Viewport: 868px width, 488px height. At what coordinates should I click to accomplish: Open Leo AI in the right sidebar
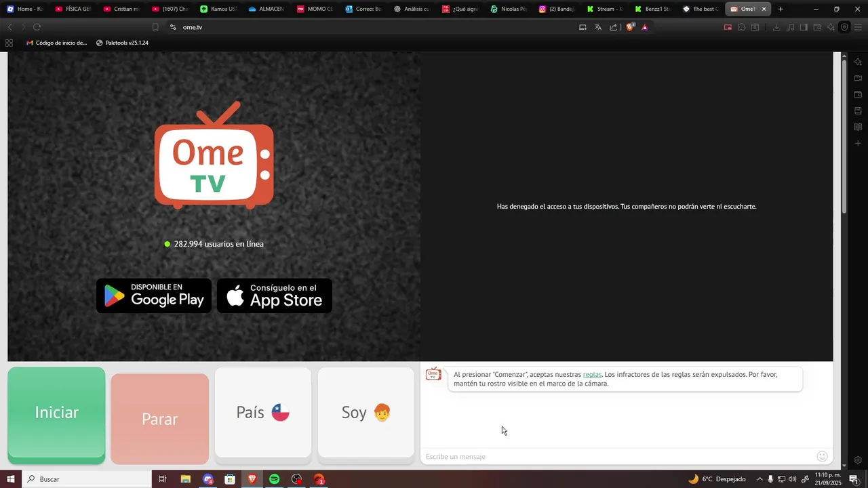pyautogui.click(x=858, y=62)
